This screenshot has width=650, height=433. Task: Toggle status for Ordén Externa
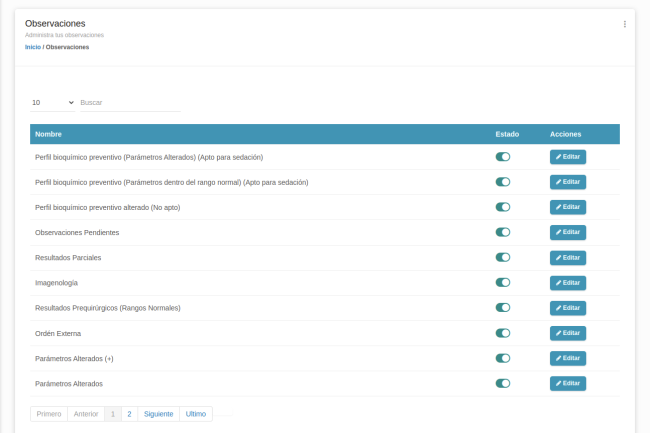(503, 333)
